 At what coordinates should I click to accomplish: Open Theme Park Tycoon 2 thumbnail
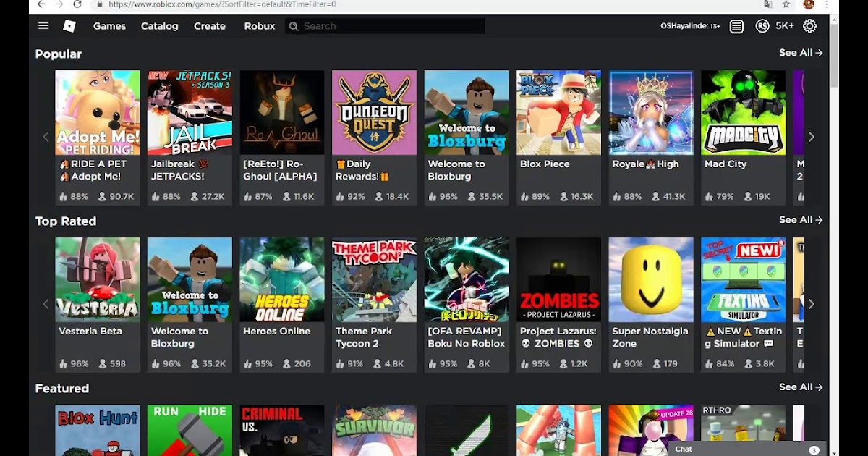[x=374, y=279]
